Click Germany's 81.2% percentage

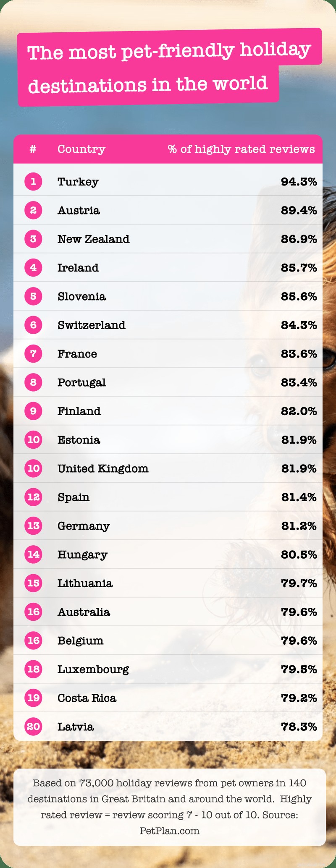pos(299,526)
